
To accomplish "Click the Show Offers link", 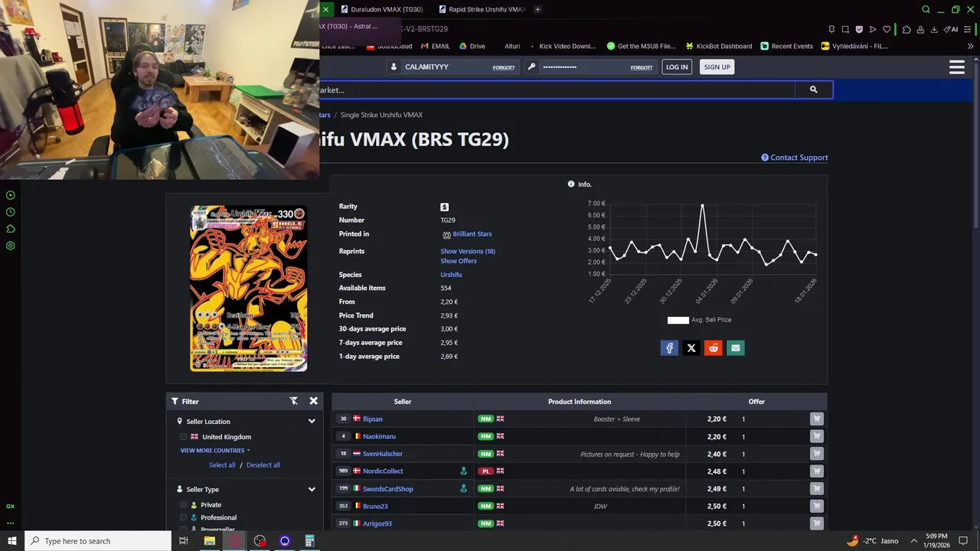I will point(459,261).
